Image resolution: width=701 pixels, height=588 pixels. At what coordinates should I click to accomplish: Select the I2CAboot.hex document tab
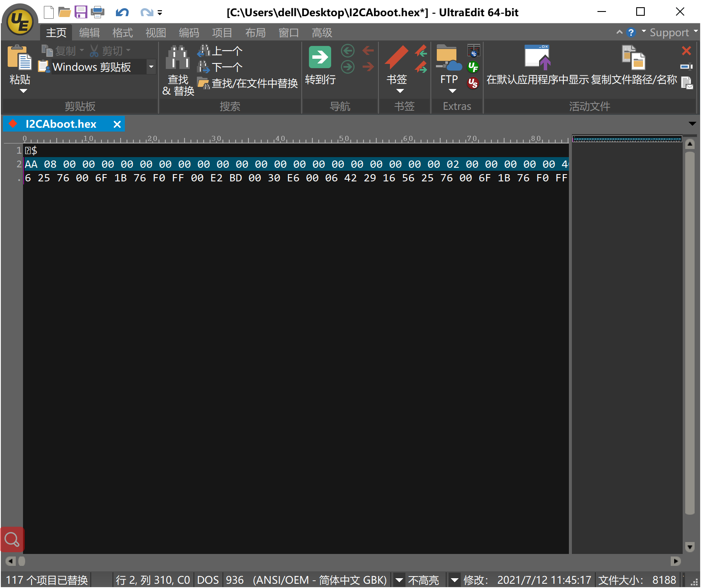coord(61,124)
